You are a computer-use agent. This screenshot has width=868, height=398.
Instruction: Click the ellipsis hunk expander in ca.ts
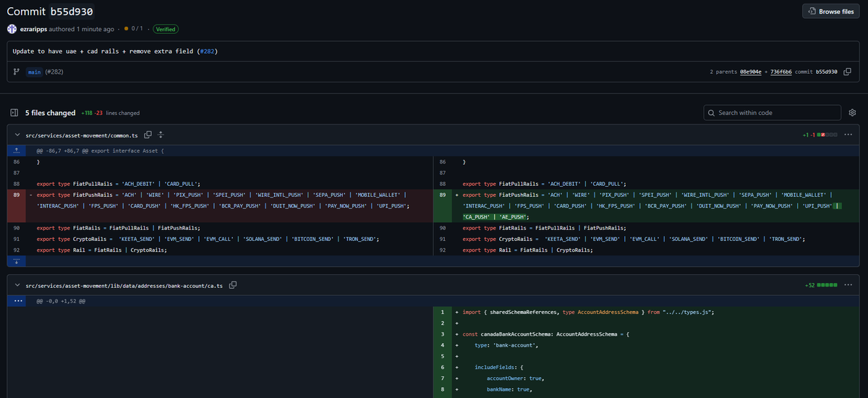point(17,300)
